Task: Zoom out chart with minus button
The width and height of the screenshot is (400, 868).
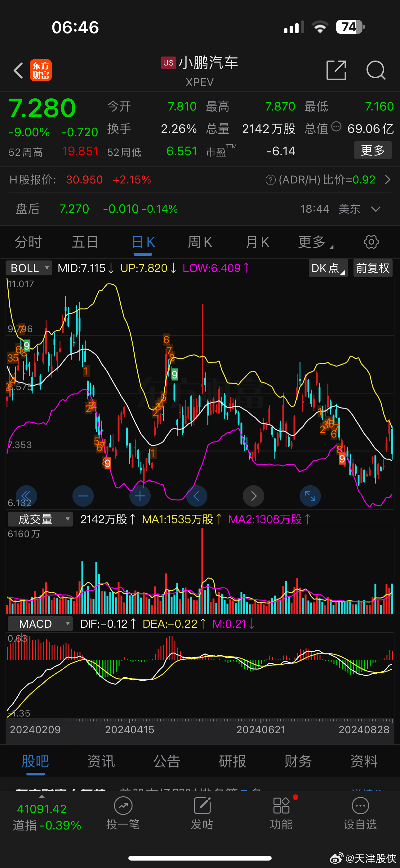Action: pos(83,496)
